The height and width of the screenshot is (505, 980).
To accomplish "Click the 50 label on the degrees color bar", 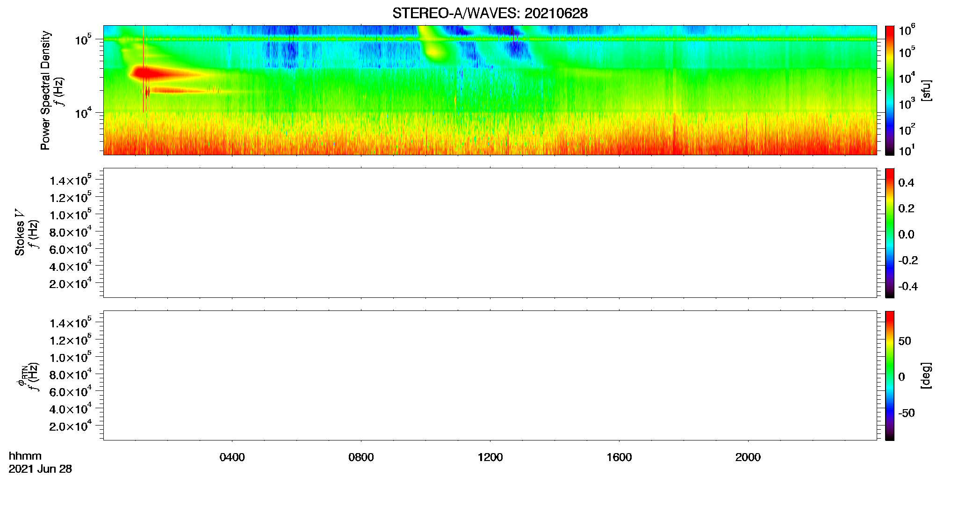I will coord(905,341).
